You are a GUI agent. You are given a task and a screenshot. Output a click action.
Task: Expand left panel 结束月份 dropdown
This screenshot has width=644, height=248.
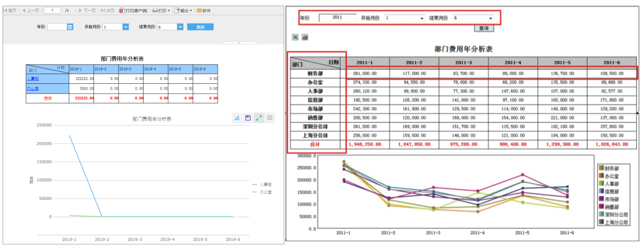click(x=180, y=27)
